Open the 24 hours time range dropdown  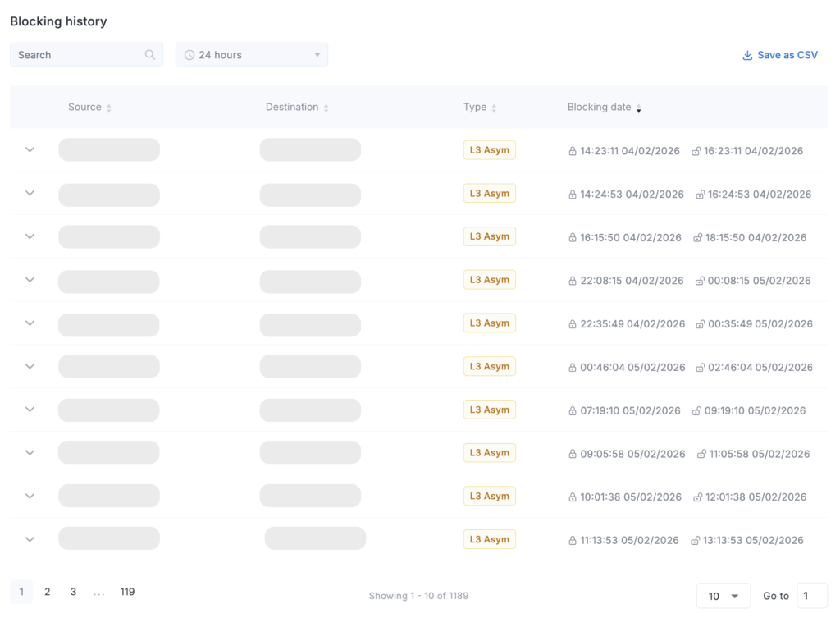[251, 55]
